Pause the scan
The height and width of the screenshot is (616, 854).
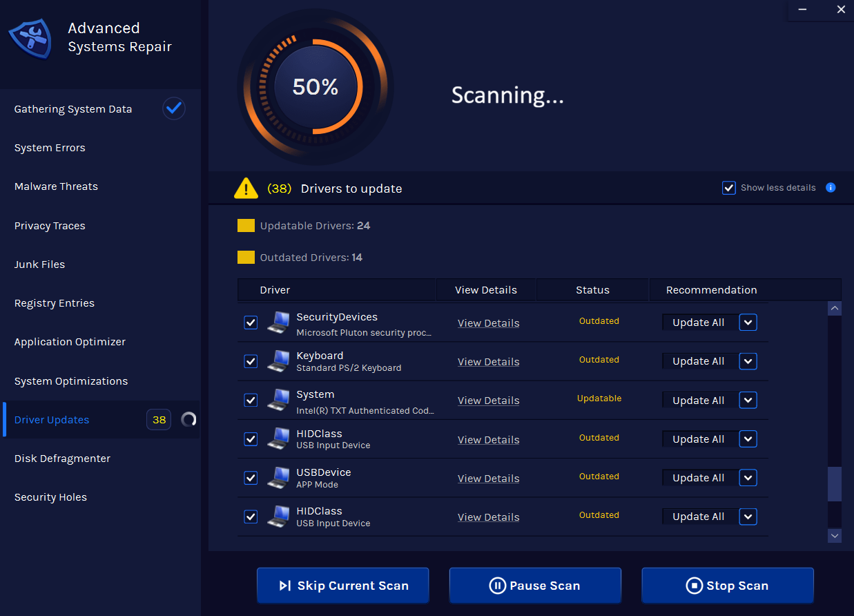pos(535,586)
